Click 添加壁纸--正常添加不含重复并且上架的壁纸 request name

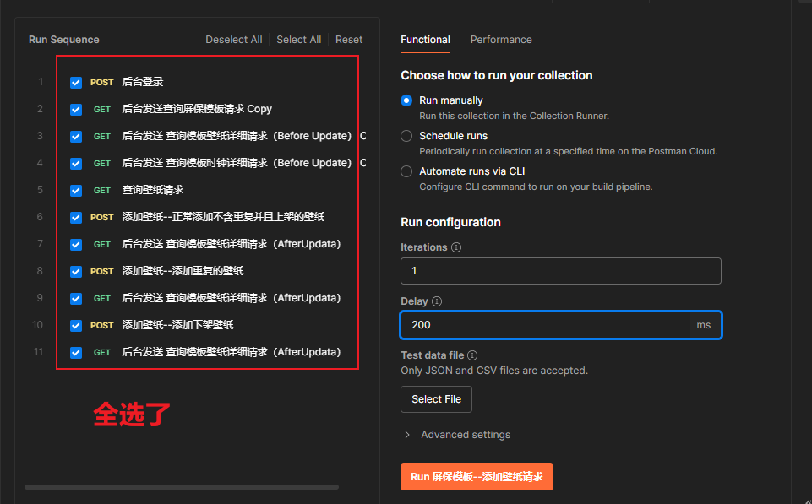pyautogui.click(x=223, y=217)
